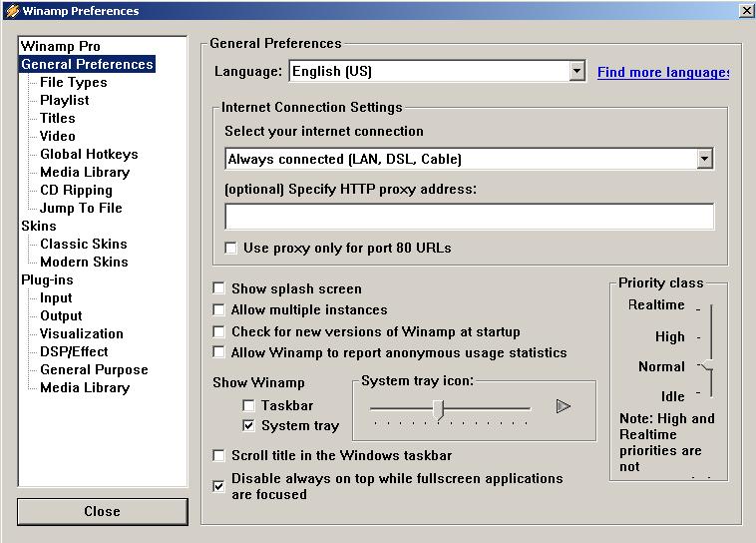Enable Show Winamp in Taskbar

(248, 405)
